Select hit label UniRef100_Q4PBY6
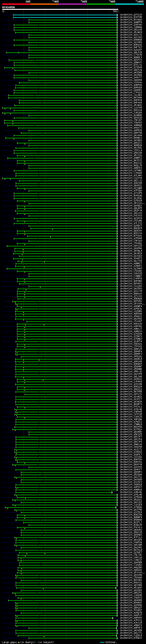The width and height of the screenshot is (146, 644). (x=131, y=130)
